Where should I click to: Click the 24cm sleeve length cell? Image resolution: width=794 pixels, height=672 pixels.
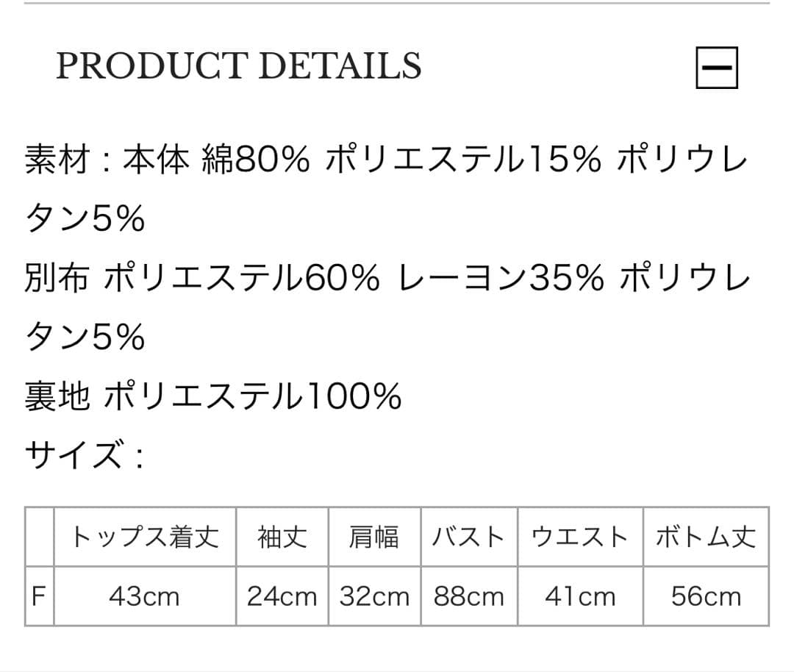[x=282, y=596]
